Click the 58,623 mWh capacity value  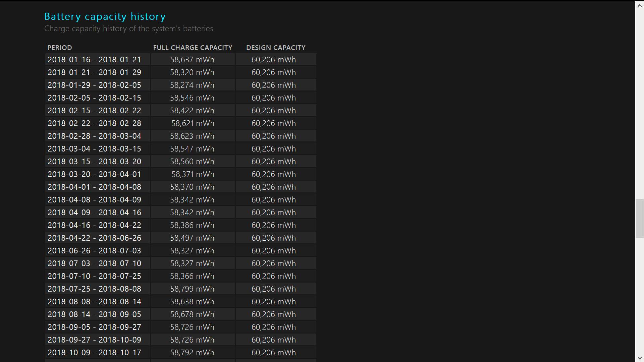tap(192, 136)
